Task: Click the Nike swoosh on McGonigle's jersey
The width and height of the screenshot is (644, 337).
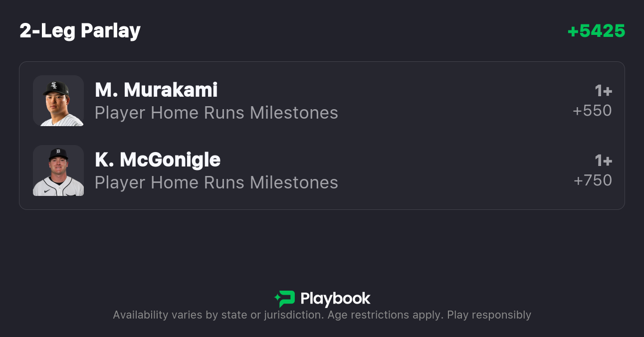Action: pos(47,190)
